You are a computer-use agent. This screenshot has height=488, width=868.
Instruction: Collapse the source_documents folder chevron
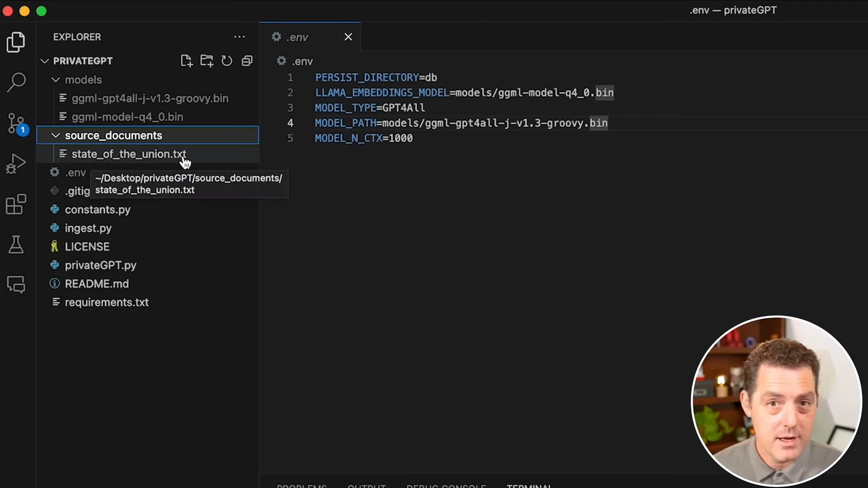(x=55, y=136)
